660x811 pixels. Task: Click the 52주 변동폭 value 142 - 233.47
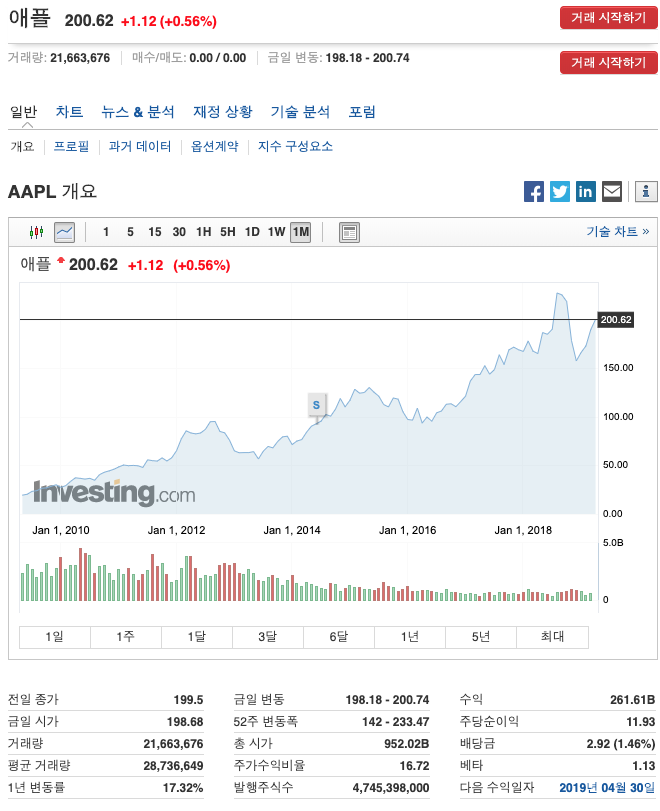pyautogui.click(x=396, y=722)
